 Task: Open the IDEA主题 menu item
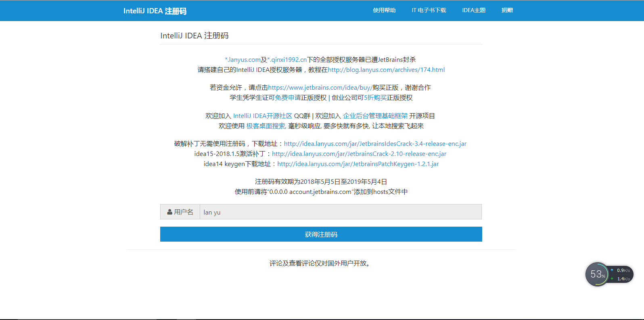pyautogui.click(x=474, y=10)
